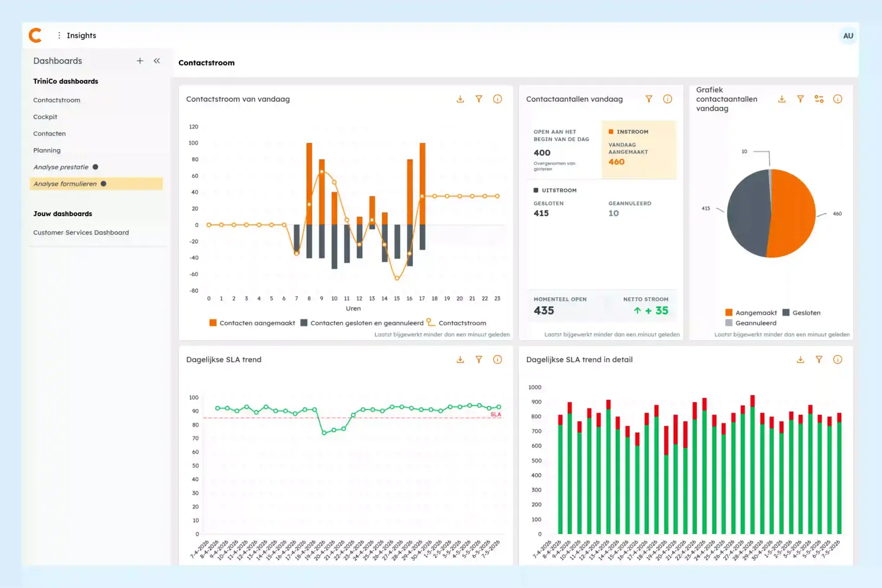Download the Grafiek contactaantallen vandaag pie chart
The height and width of the screenshot is (588, 882).
coord(782,99)
